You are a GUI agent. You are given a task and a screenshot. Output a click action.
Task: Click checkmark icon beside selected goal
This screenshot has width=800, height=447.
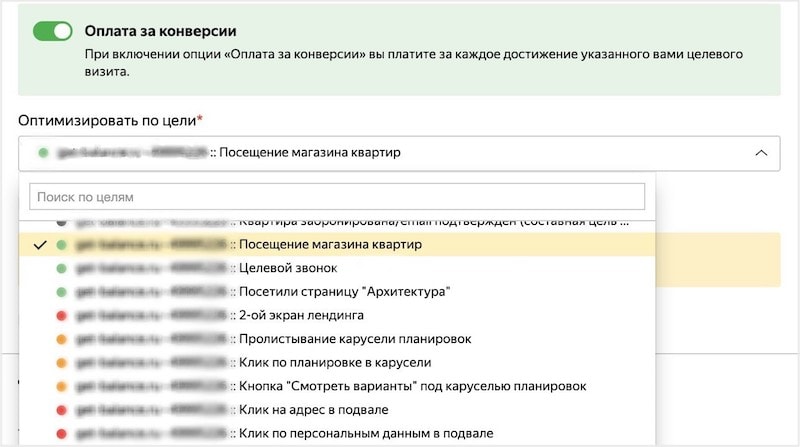(40, 244)
